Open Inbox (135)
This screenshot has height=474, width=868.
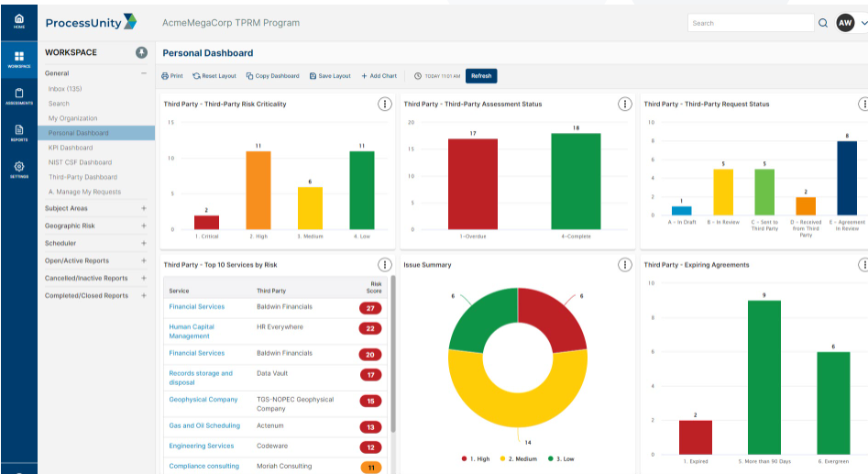[x=65, y=89]
